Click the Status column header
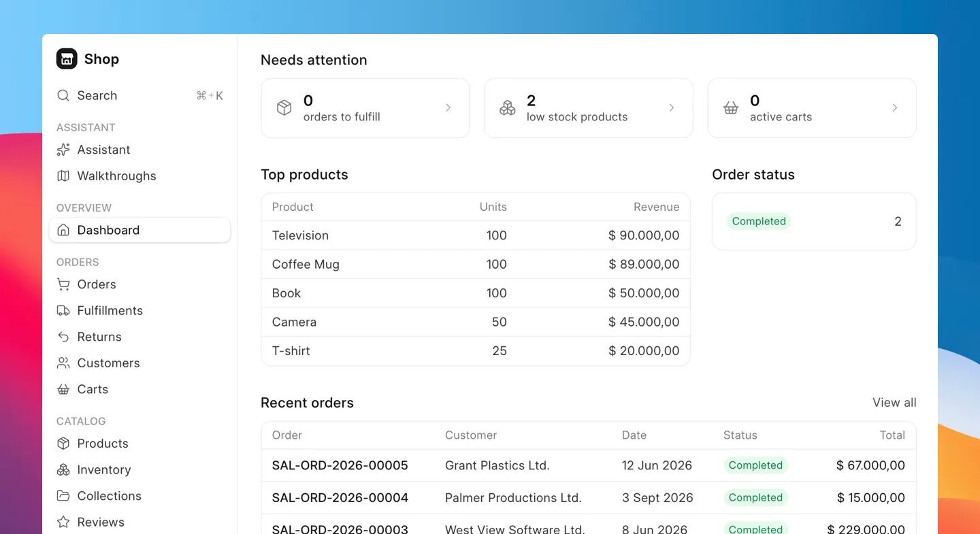 [740, 435]
